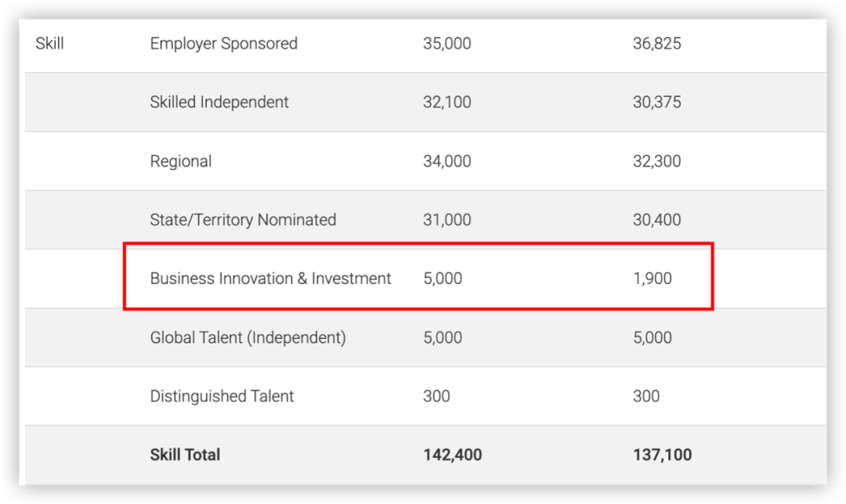Click the 142,400 total value
846x504 pixels.
click(452, 455)
